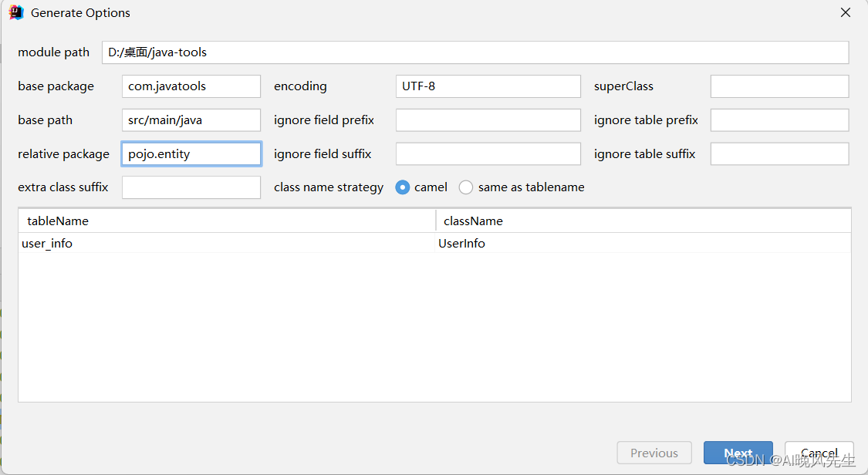Focus the superClass input field

[x=779, y=86]
